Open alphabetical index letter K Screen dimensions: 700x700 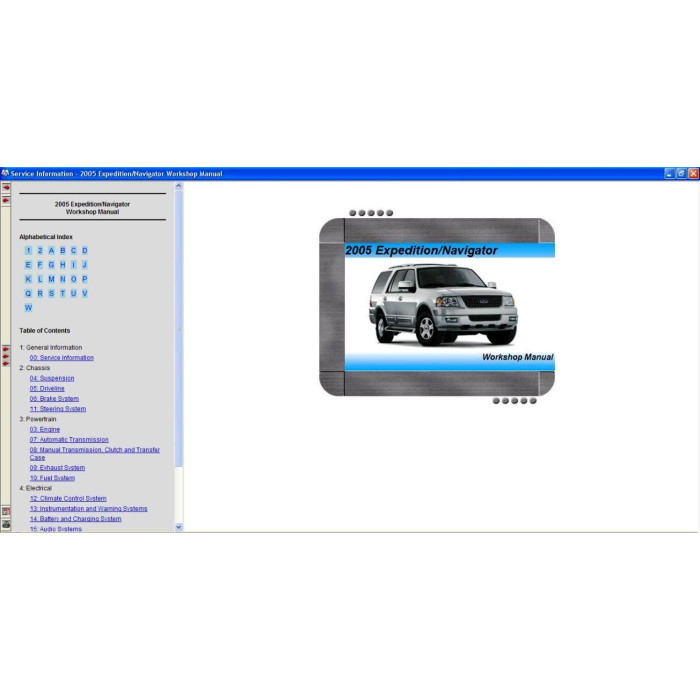(28, 279)
